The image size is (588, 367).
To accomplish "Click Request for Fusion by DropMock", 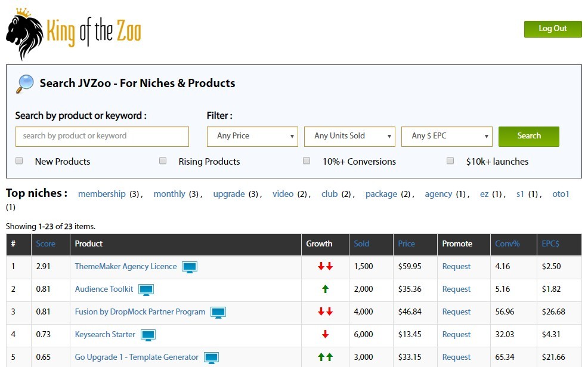I will click(456, 312).
